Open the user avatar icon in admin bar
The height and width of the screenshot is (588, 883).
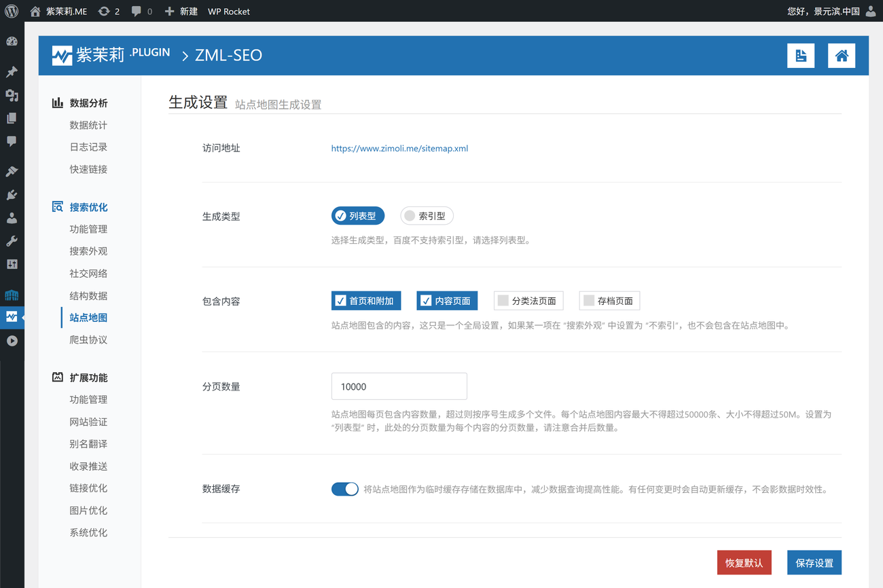coord(871,11)
